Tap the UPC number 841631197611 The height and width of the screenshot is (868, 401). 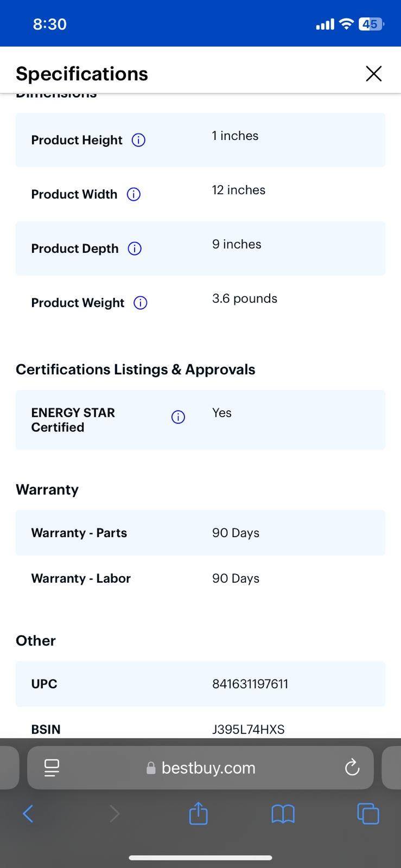click(x=250, y=684)
